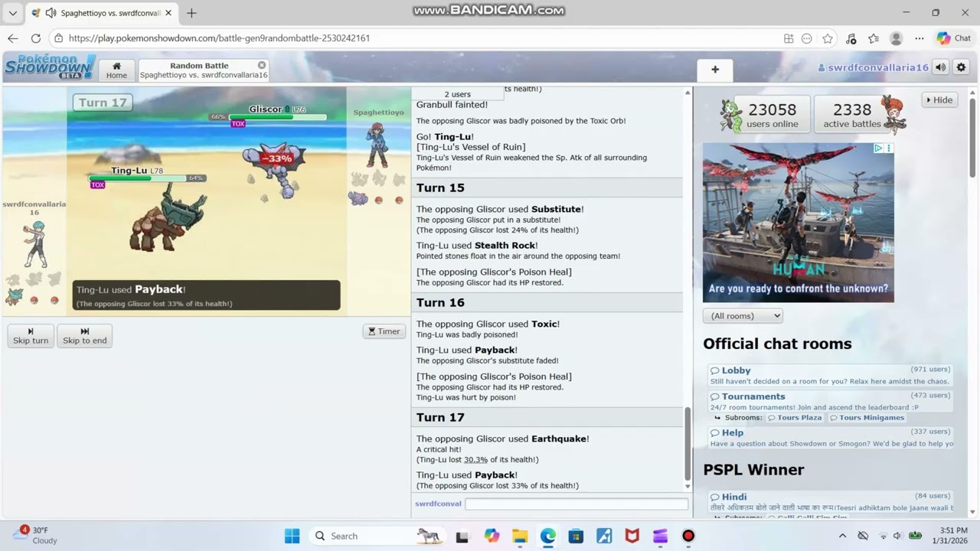Open a new browser tab
980x551 pixels.
coord(191,13)
